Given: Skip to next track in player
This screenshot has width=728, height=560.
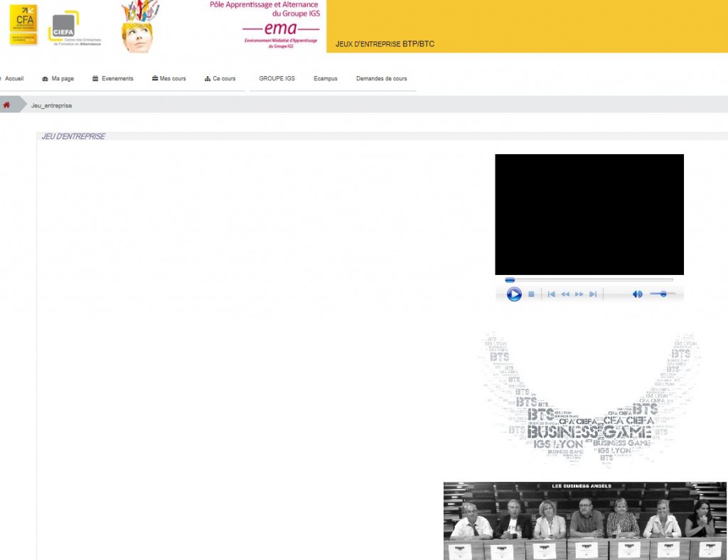Looking at the screenshot, I should (593, 294).
